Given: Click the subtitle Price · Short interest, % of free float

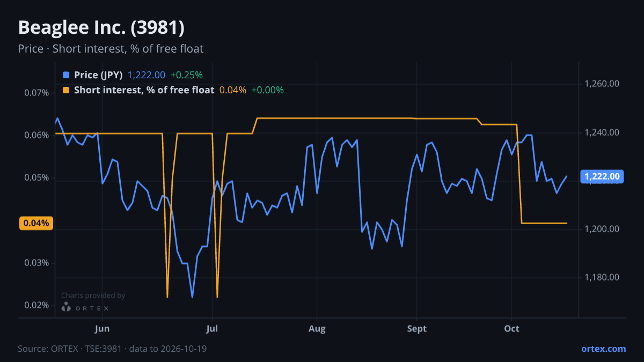Looking at the screenshot, I should 111,49.
